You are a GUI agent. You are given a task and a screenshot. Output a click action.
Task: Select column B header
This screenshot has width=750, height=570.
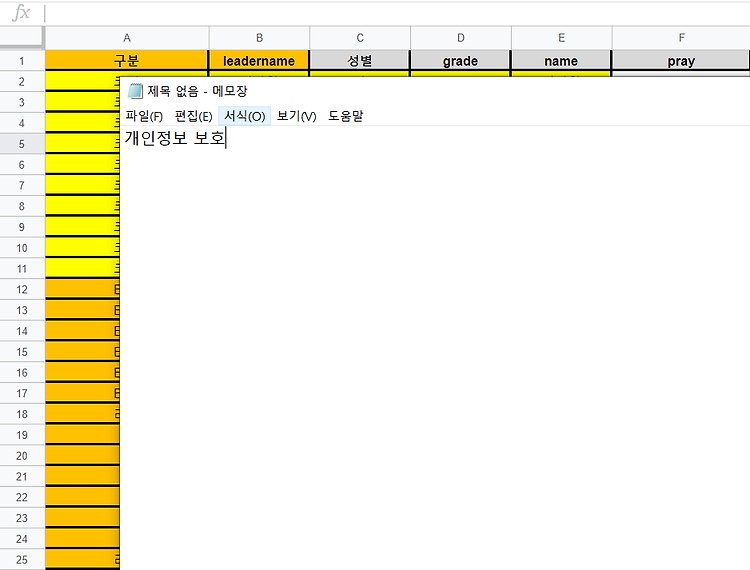[x=259, y=38]
